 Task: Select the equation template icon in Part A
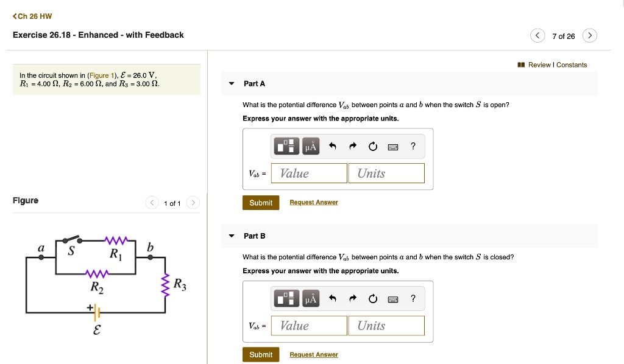[x=286, y=146]
